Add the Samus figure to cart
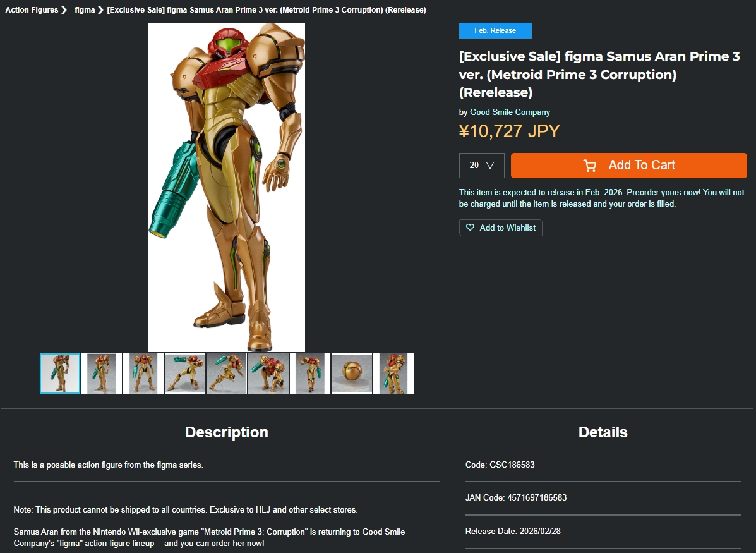756x553 pixels. 628,166
